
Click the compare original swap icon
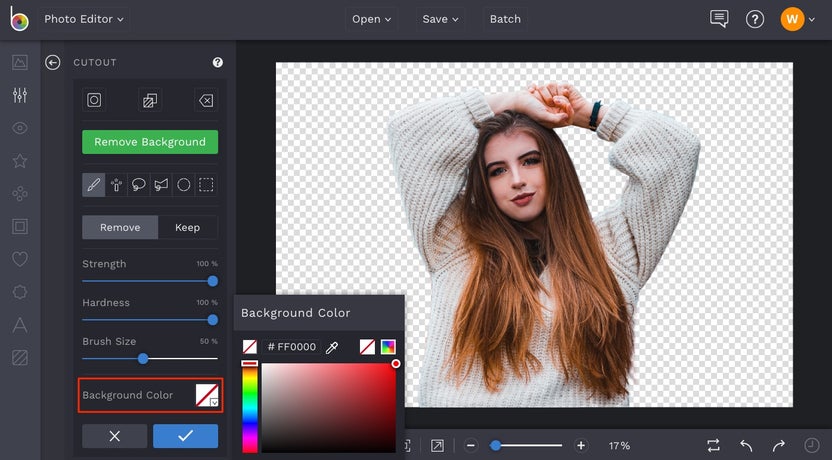coord(714,446)
